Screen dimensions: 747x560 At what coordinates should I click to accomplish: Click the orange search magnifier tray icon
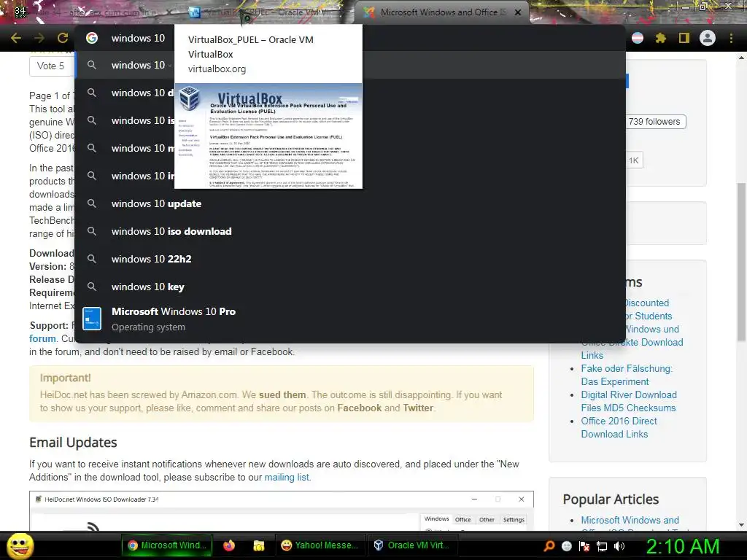(549, 546)
